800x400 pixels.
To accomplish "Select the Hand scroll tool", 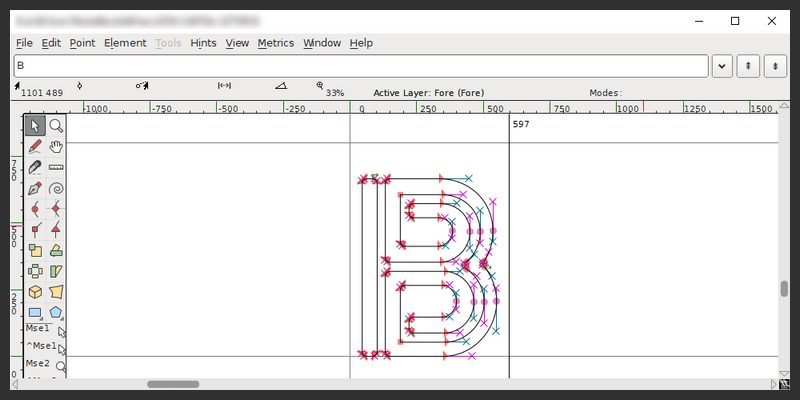I will 57,146.
